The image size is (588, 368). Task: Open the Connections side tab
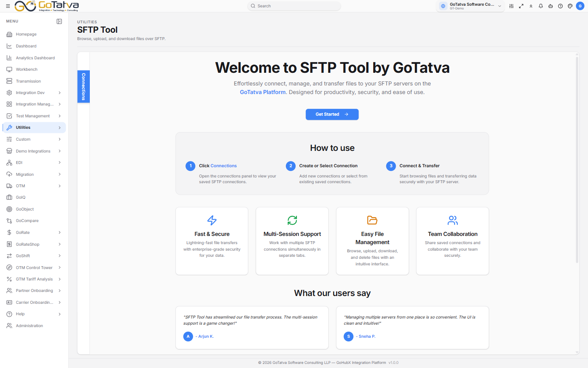click(x=83, y=86)
